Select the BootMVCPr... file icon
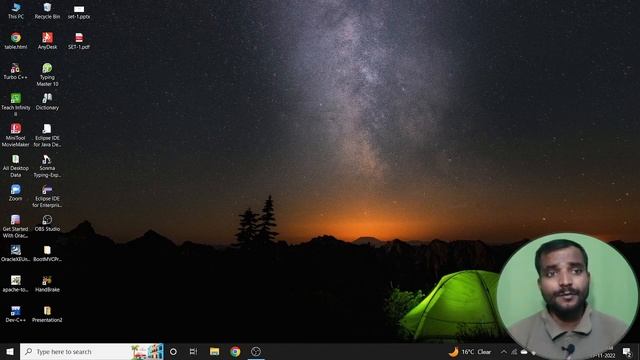Viewport: 640px width, 360px height. [47, 253]
